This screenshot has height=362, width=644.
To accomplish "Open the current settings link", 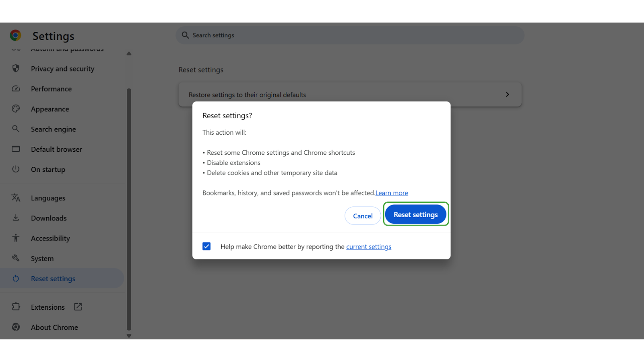I will [x=369, y=247].
